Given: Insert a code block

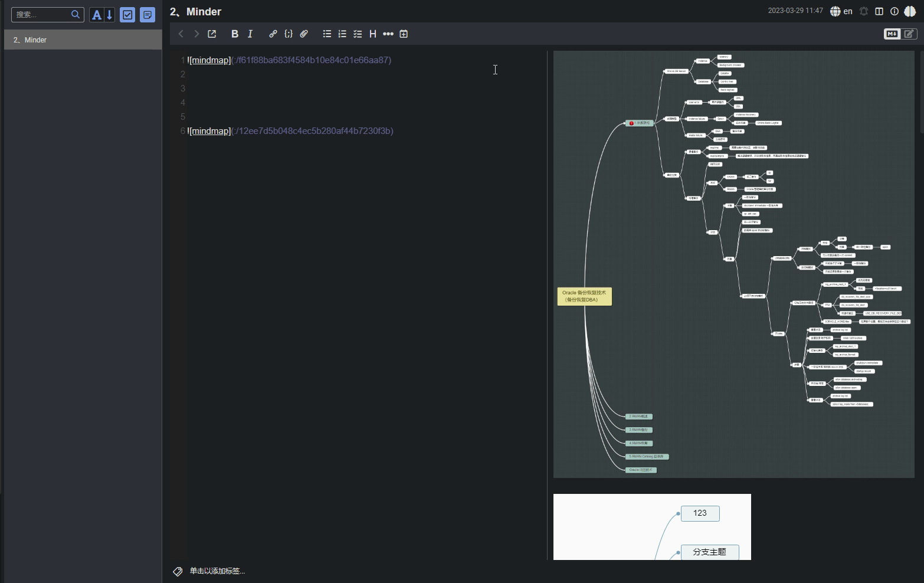Looking at the screenshot, I should (x=289, y=34).
